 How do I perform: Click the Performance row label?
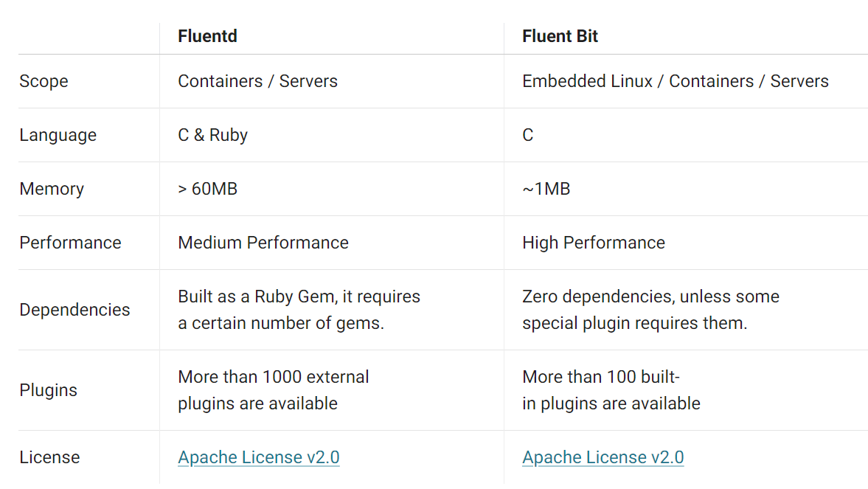(70, 243)
